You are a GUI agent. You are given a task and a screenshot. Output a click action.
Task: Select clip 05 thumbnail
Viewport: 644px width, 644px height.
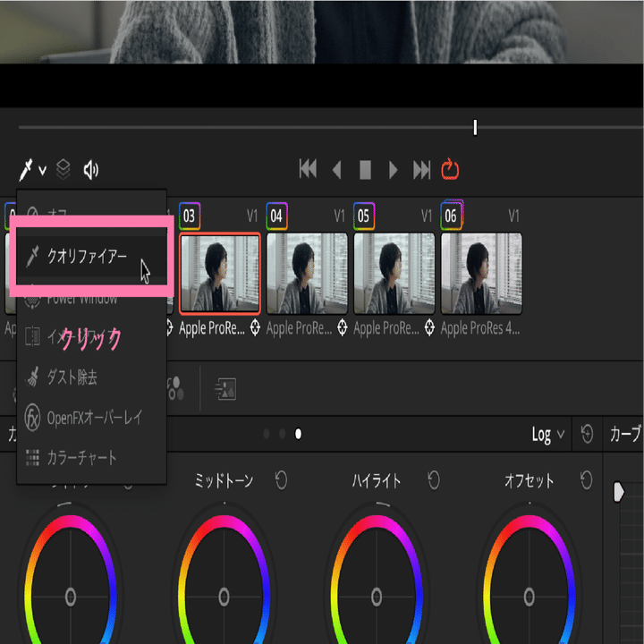394,274
